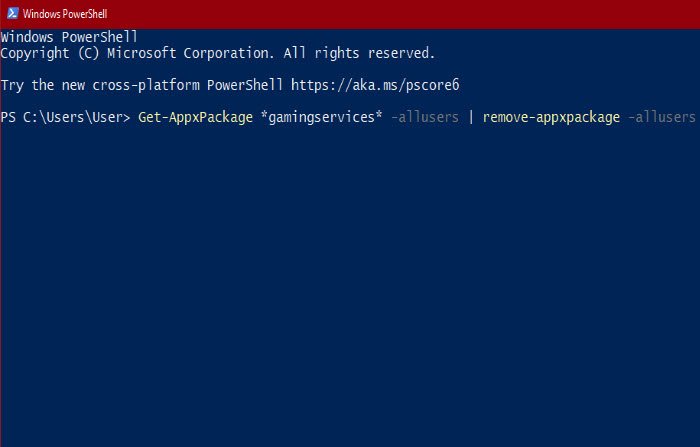Click the blank line above the prompt

coord(300,101)
